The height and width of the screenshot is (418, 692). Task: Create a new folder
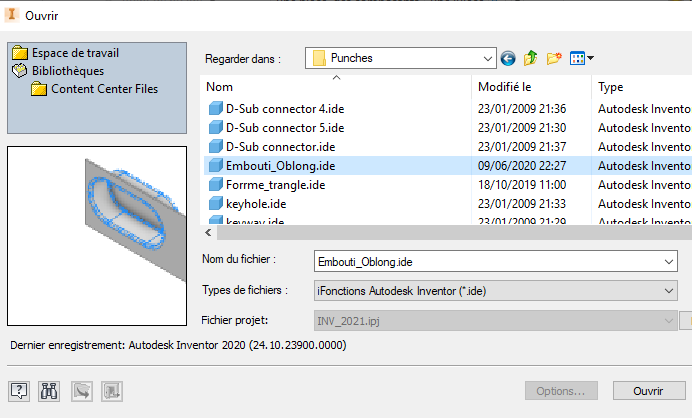click(x=554, y=58)
